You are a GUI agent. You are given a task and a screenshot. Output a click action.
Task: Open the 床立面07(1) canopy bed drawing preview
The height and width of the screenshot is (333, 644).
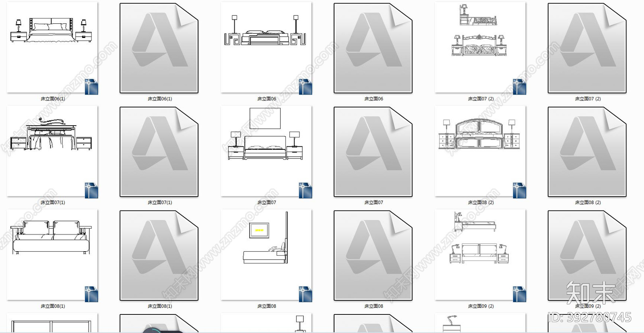tap(52, 151)
